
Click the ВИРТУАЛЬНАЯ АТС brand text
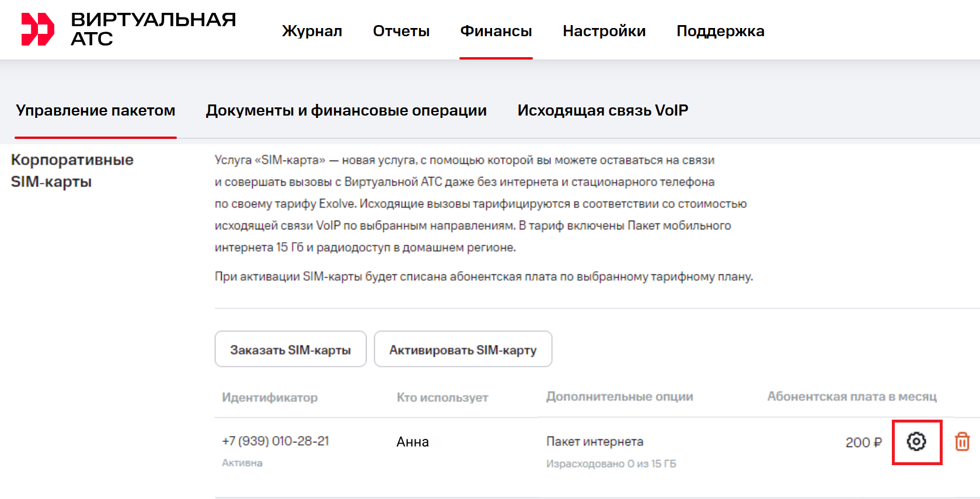[153, 29]
